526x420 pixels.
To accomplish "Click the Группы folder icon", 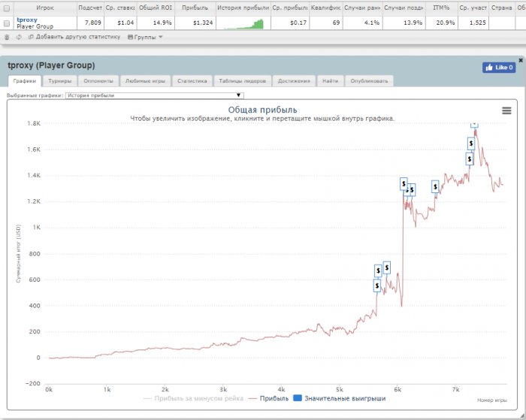I will pos(131,38).
